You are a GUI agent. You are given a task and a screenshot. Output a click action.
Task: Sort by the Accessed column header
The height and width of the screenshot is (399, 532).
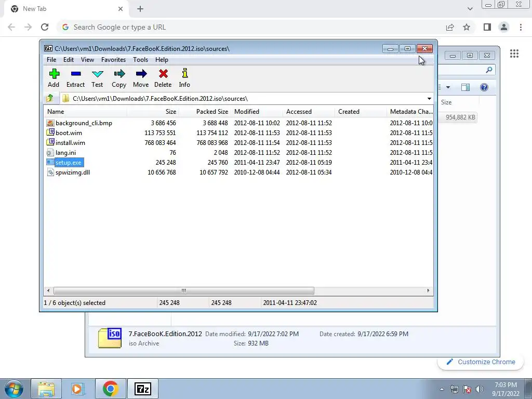coord(309,112)
